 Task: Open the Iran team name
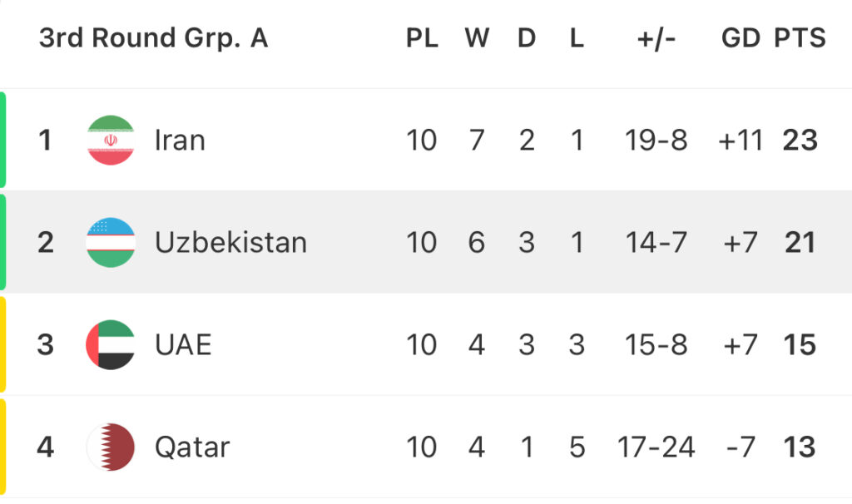[x=180, y=140]
